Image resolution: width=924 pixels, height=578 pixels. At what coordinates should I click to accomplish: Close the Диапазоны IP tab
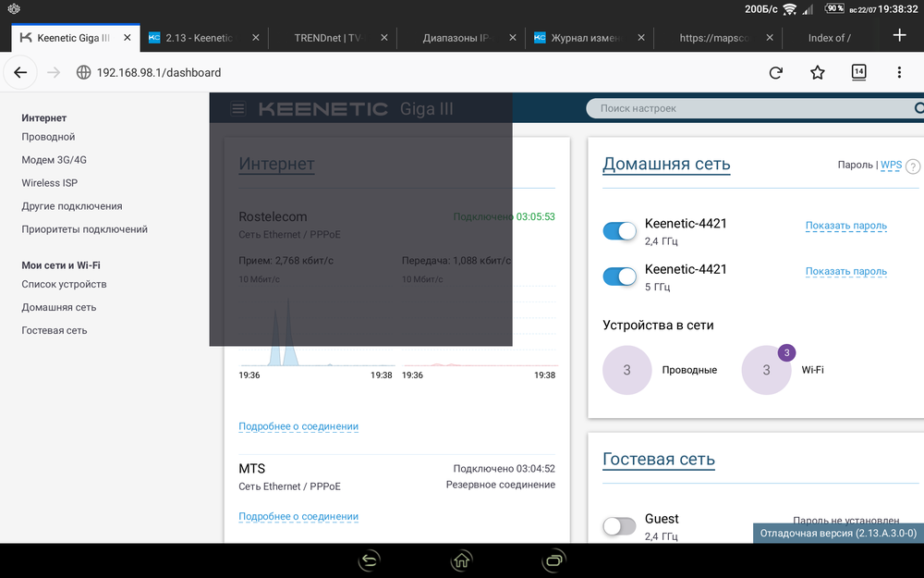(x=513, y=38)
